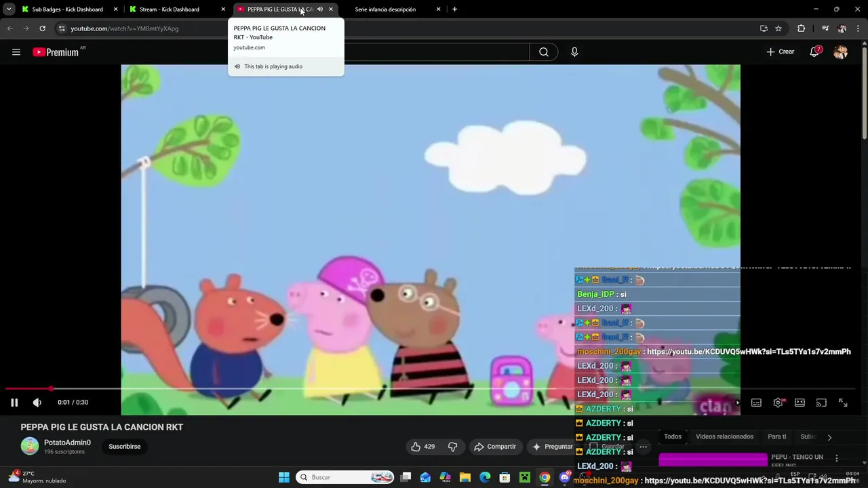
Task: Pause the video playback
Action: (x=14, y=403)
